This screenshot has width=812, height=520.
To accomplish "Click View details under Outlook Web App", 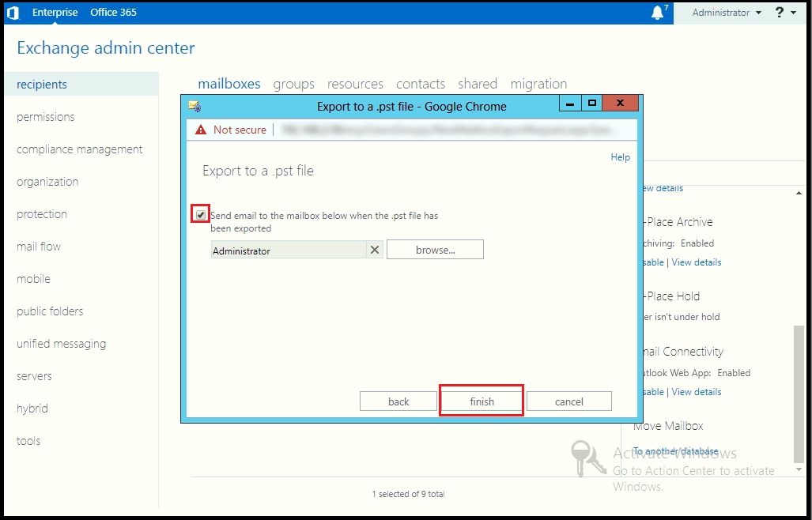I will (696, 392).
